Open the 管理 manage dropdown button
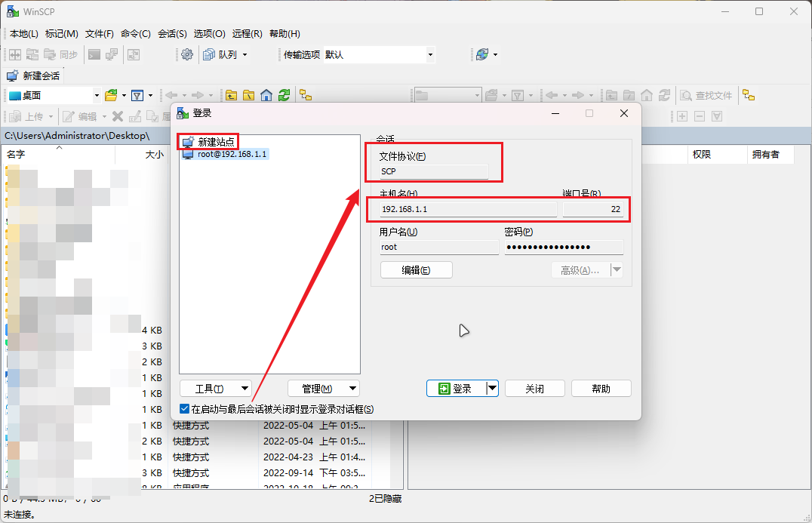The width and height of the screenshot is (812, 523). [324, 389]
